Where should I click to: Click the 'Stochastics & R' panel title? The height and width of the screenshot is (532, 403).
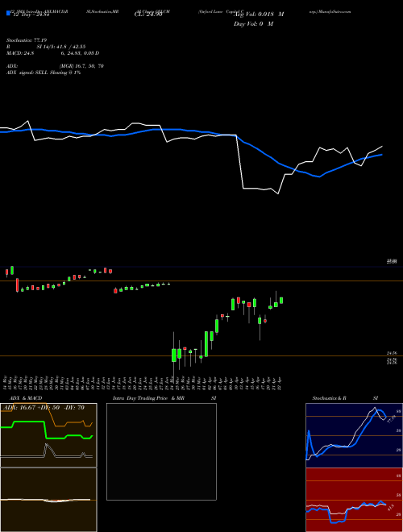pos(329,398)
